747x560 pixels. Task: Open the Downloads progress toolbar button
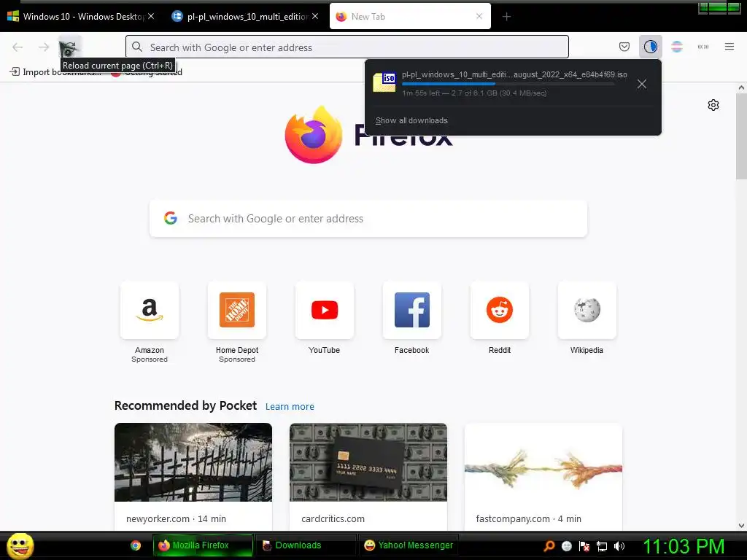(x=650, y=47)
